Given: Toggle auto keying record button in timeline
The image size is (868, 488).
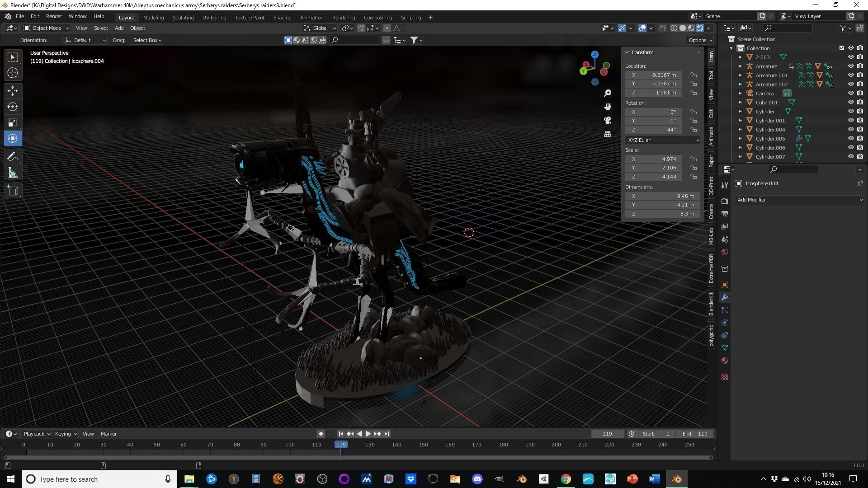Looking at the screenshot, I should pyautogui.click(x=321, y=434).
